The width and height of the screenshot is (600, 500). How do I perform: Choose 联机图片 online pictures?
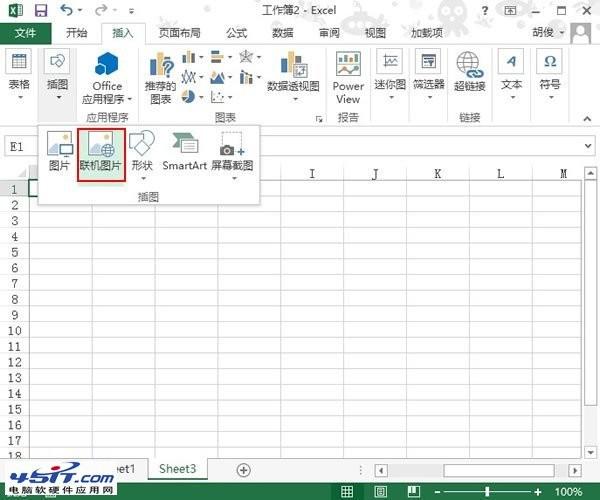(x=101, y=155)
